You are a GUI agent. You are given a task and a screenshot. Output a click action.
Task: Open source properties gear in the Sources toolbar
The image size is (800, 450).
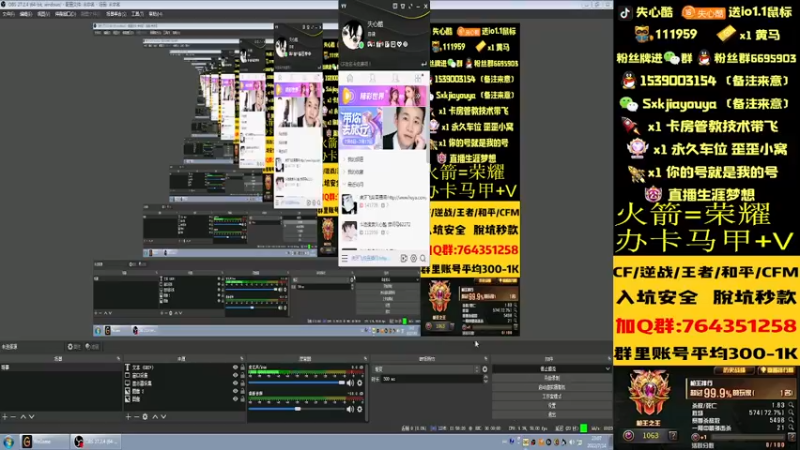click(x=145, y=417)
